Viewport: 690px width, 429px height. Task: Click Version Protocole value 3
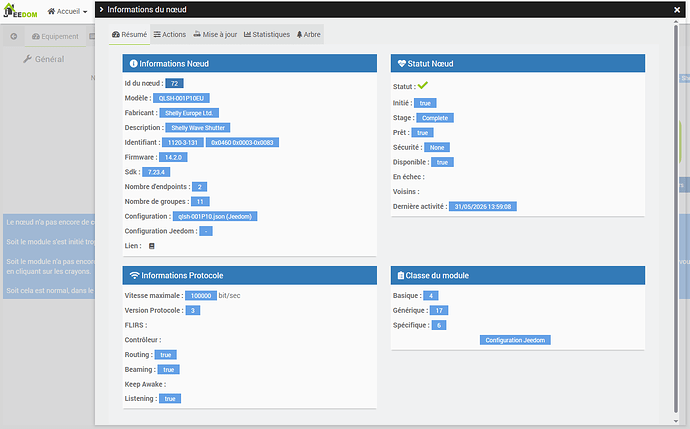click(193, 311)
